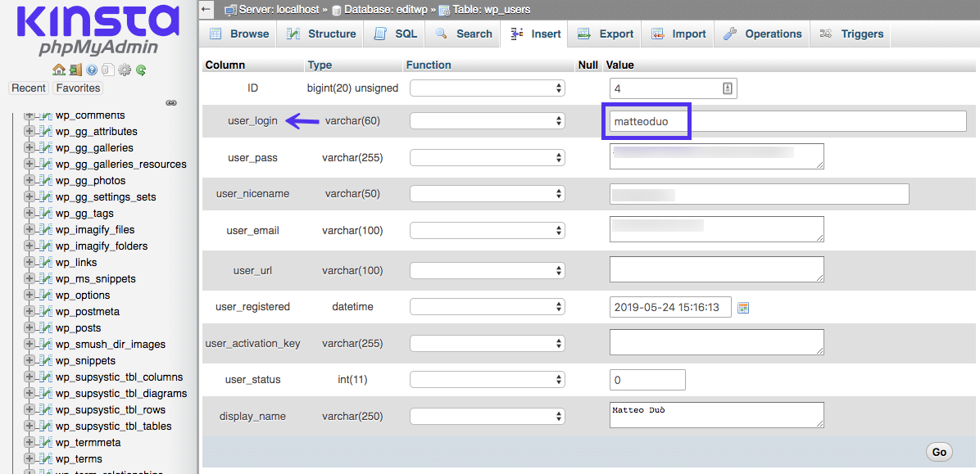Click the server icon in breadcrumb bar

233,9
